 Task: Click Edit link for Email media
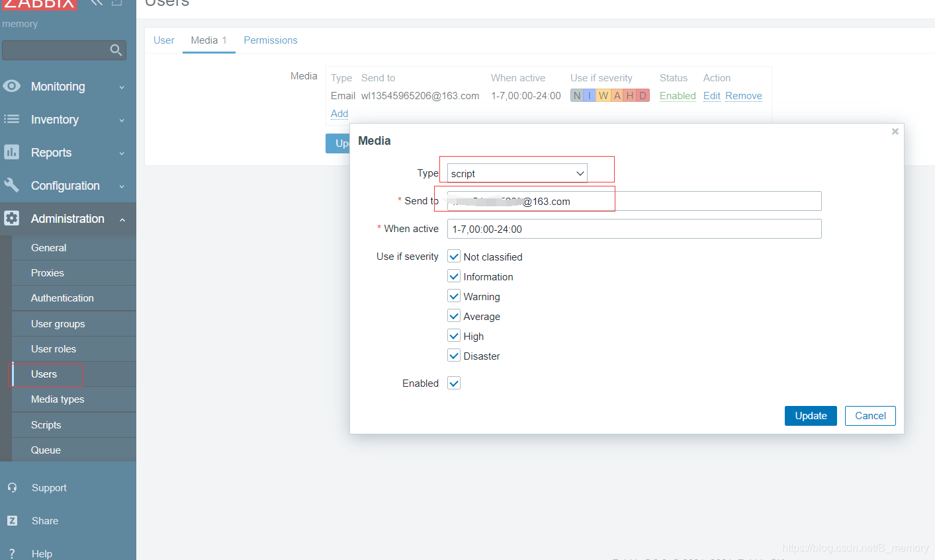click(711, 96)
